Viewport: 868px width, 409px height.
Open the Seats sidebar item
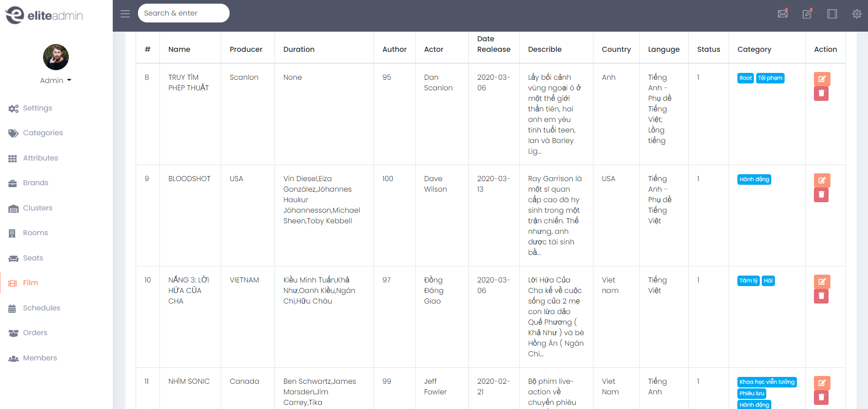tap(33, 258)
